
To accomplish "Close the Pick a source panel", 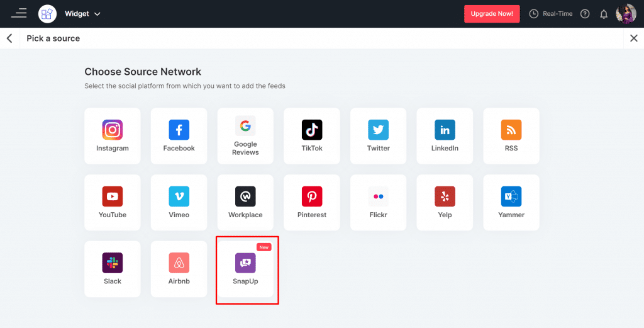I will click(x=634, y=38).
